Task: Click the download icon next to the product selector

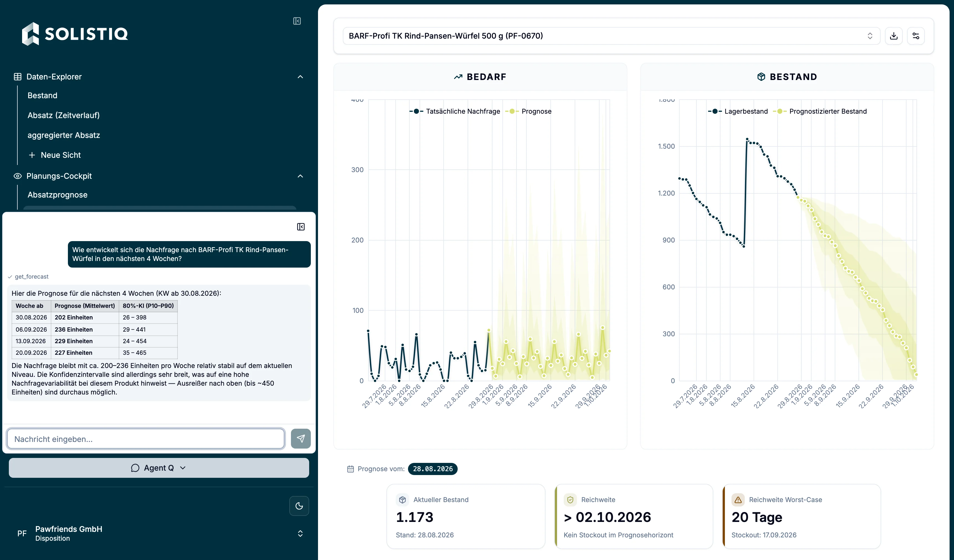Action: [894, 36]
